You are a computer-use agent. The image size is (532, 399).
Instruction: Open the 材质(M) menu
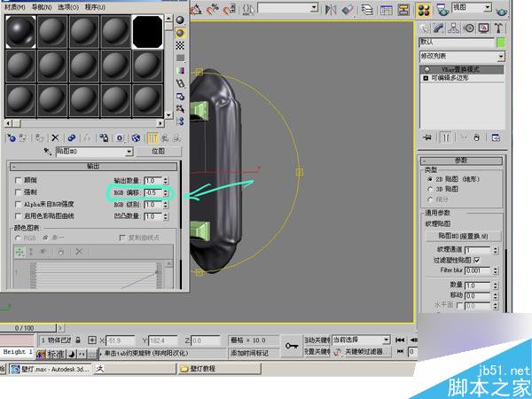[15, 7]
